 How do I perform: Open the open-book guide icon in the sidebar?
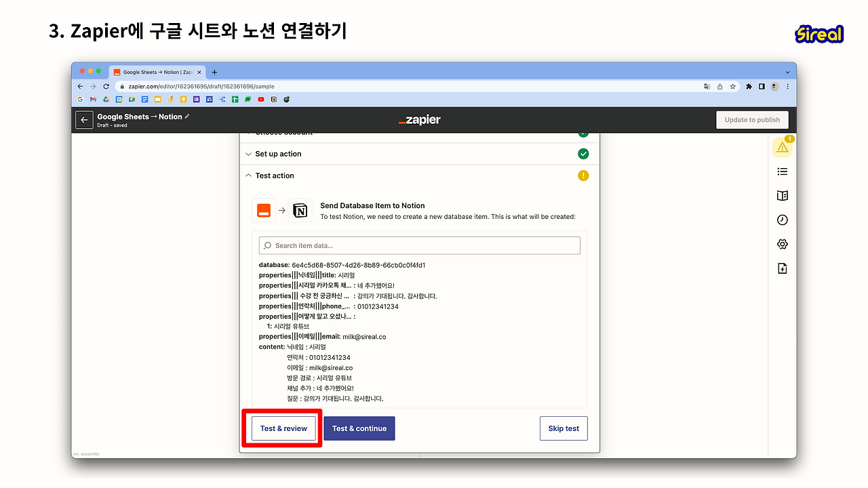click(783, 196)
